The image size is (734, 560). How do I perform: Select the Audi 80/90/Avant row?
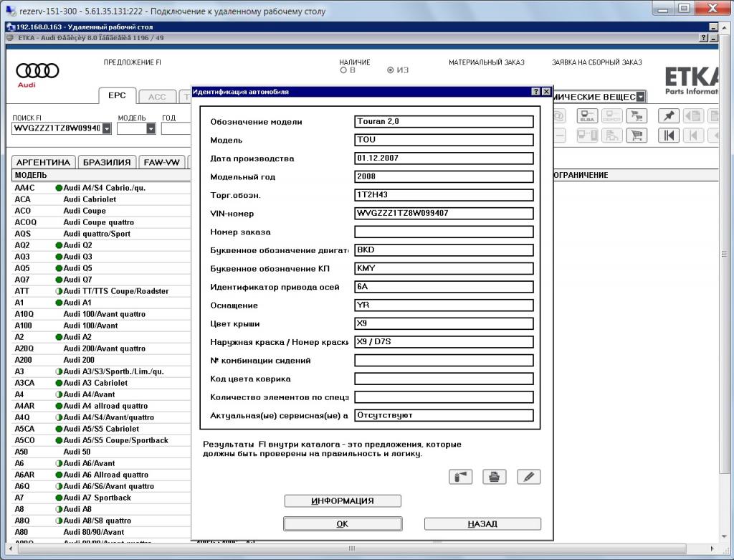101,532
